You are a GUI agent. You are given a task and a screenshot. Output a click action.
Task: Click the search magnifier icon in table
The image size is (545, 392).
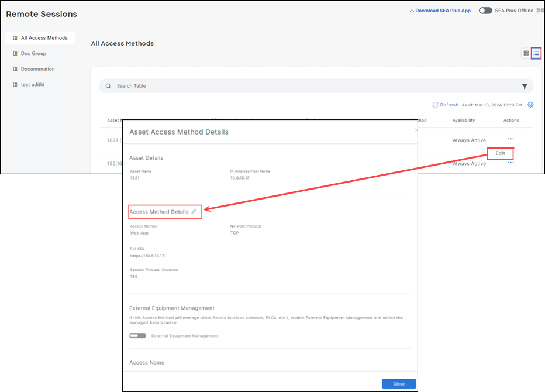[x=108, y=85]
